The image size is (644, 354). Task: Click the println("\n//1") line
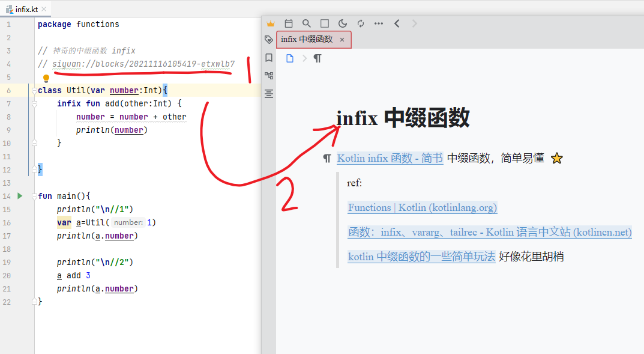click(x=95, y=209)
